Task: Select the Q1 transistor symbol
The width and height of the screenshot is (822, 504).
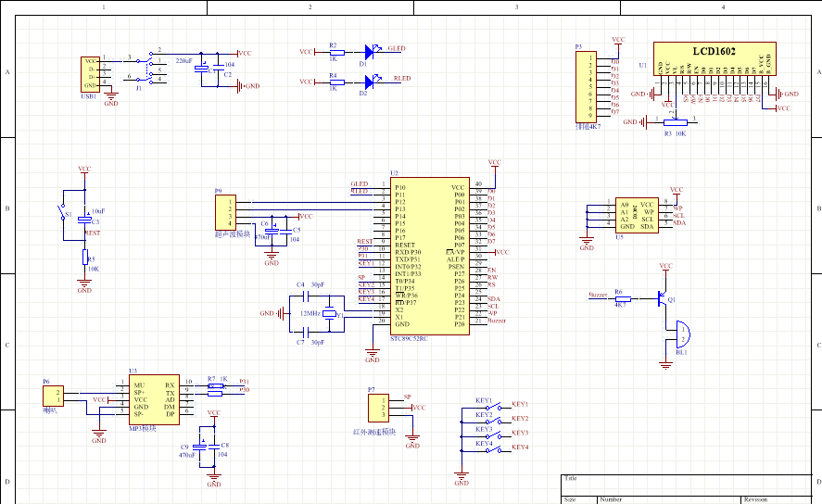Action: coord(662,299)
